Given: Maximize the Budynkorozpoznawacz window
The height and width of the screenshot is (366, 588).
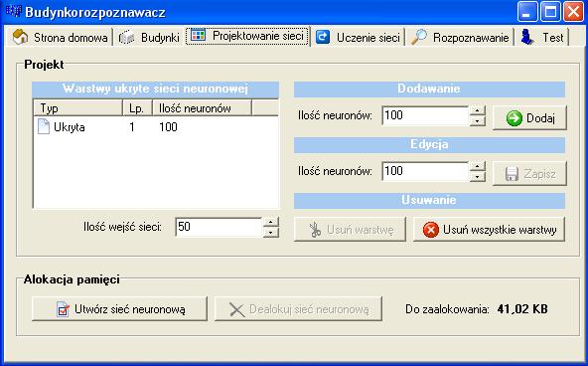Looking at the screenshot, I should coord(550,12).
